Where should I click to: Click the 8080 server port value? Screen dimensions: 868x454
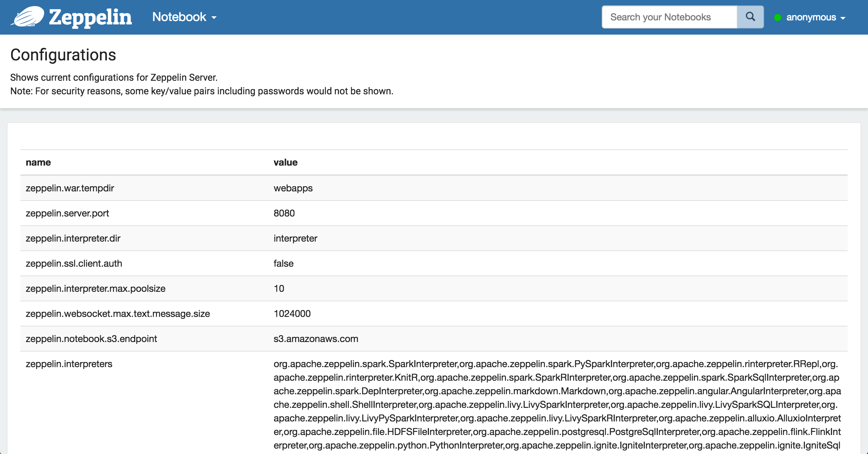pos(284,213)
